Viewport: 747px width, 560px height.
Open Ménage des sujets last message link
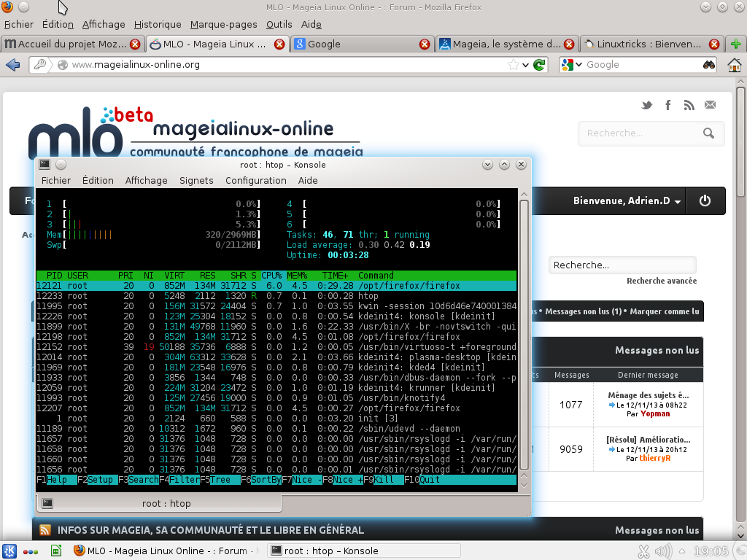coord(648,395)
